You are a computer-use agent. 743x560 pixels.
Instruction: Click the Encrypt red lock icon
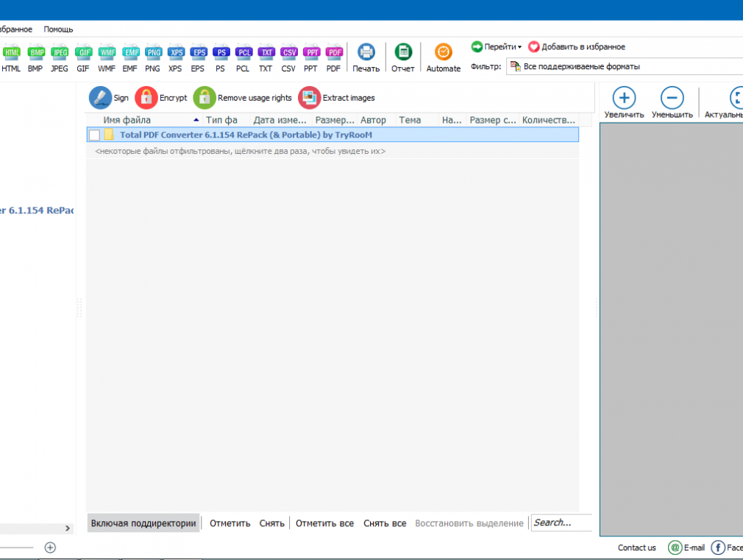[146, 98]
